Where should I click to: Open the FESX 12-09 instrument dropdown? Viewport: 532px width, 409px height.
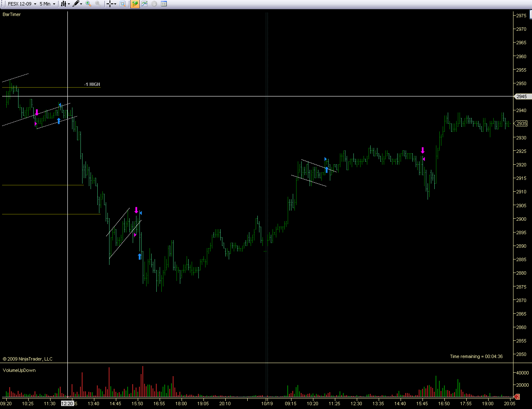click(x=22, y=4)
